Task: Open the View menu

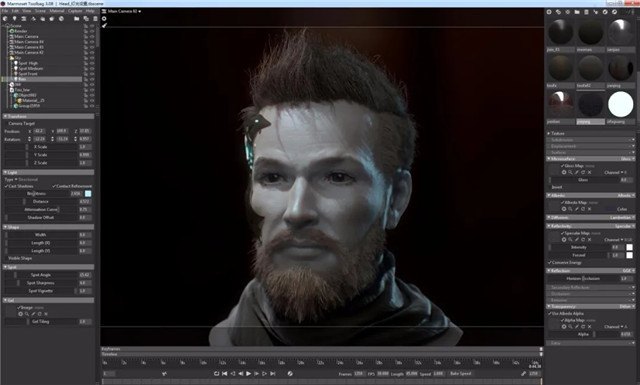Action: coord(27,11)
